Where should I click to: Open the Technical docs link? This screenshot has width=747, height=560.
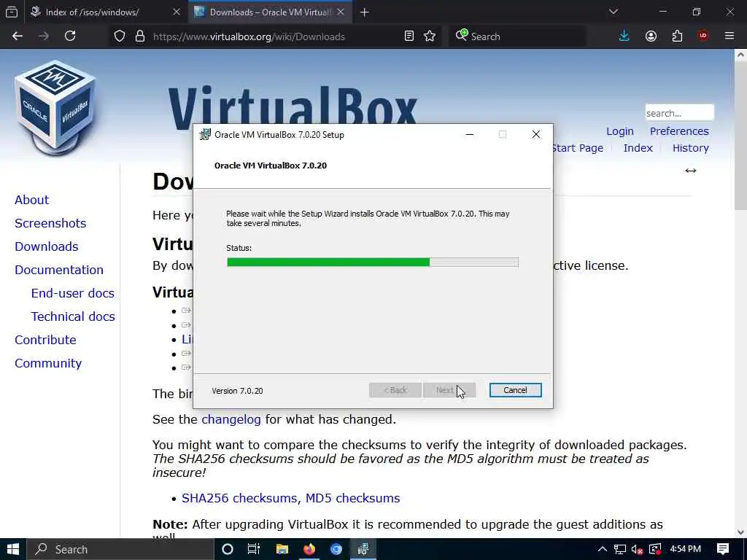click(x=73, y=316)
